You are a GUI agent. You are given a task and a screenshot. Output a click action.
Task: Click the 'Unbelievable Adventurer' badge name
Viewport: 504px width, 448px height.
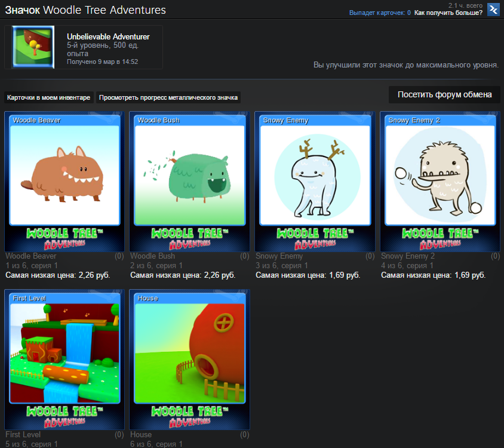point(108,36)
